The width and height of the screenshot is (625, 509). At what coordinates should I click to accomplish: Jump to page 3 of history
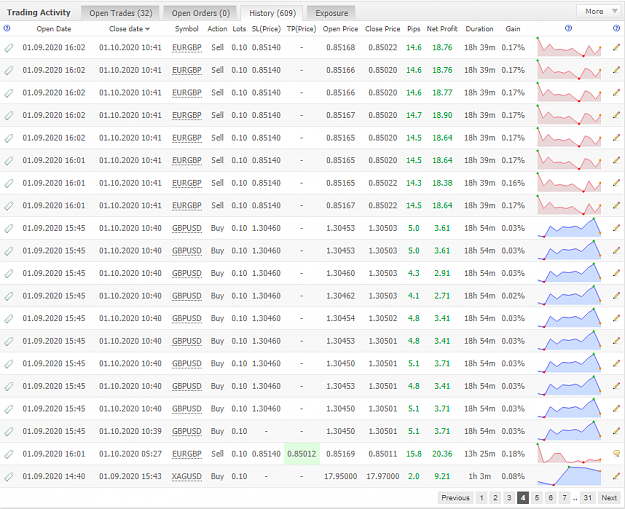tap(509, 497)
